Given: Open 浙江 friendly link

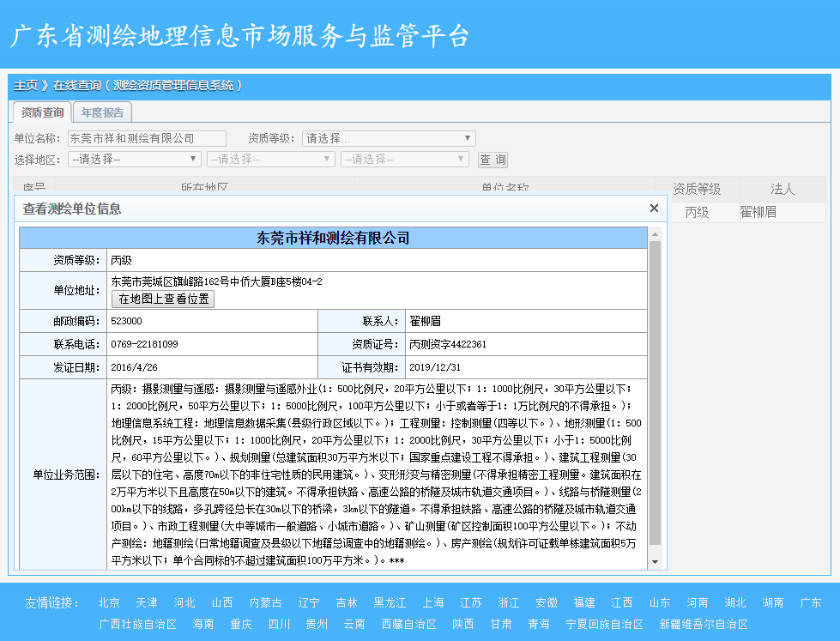Looking at the screenshot, I should (509, 602).
